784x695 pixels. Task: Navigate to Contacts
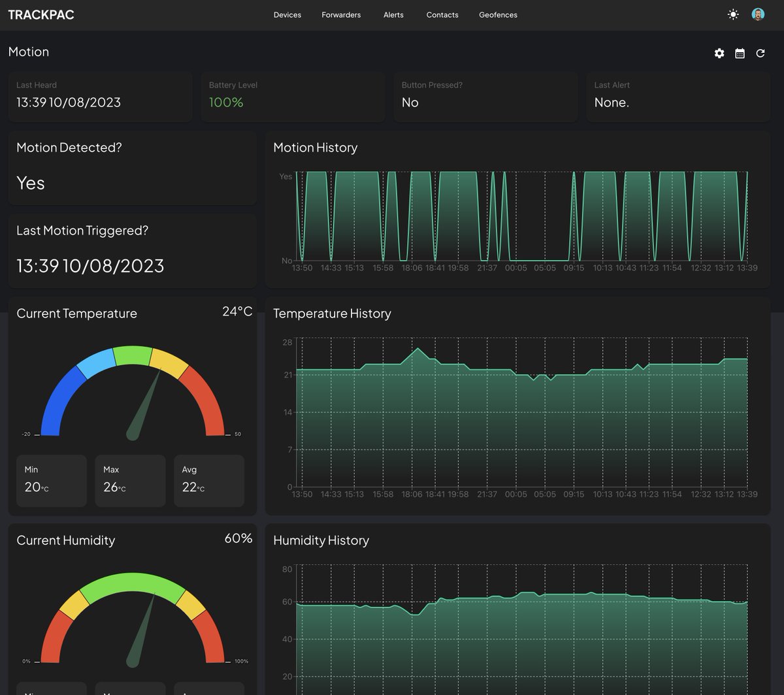[x=442, y=15]
